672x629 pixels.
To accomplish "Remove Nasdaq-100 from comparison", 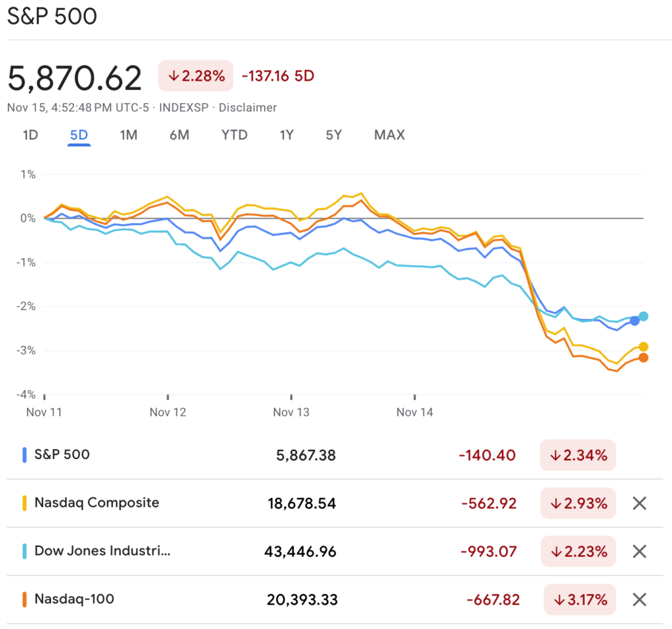I will point(639,599).
